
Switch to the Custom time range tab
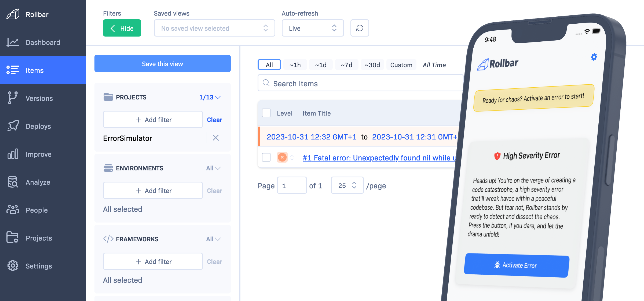(401, 65)
